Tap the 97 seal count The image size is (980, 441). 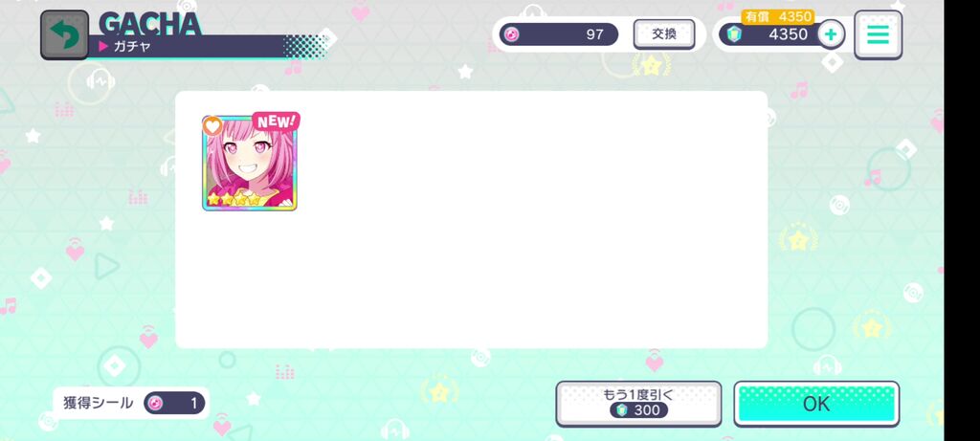pyautogui.click(x=594, y=34)
